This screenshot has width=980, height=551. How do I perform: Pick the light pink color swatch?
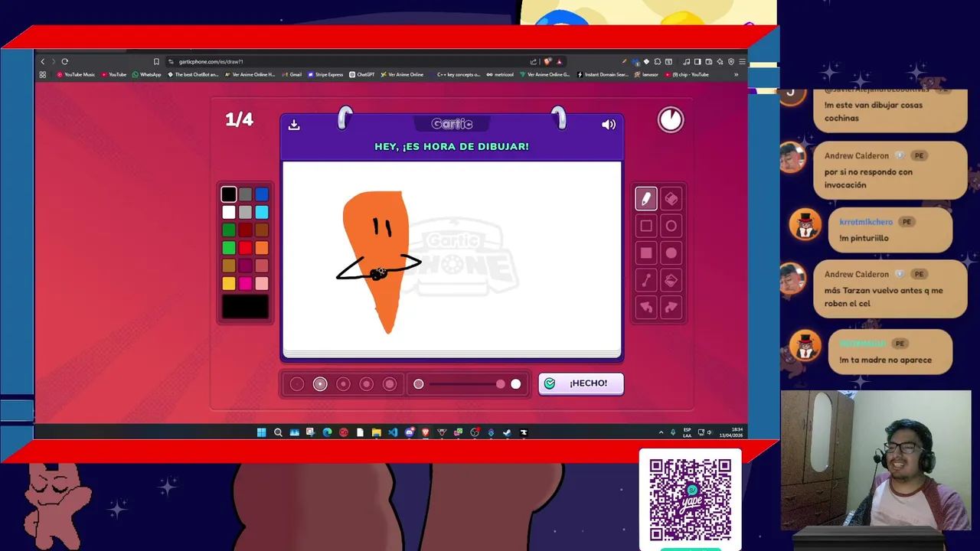coord(262,283)
